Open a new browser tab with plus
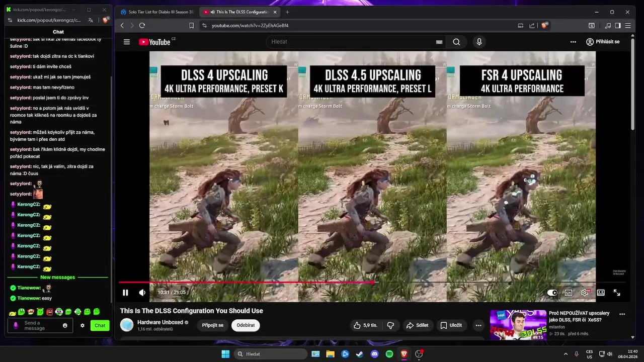The image size is (644, 362). (x=288, y=12)
